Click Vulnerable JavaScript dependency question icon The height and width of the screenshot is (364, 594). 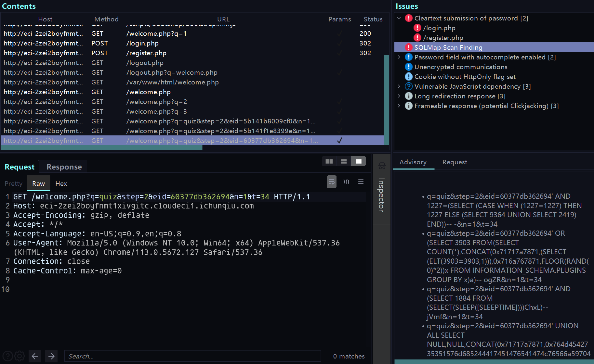pos(409,86)
